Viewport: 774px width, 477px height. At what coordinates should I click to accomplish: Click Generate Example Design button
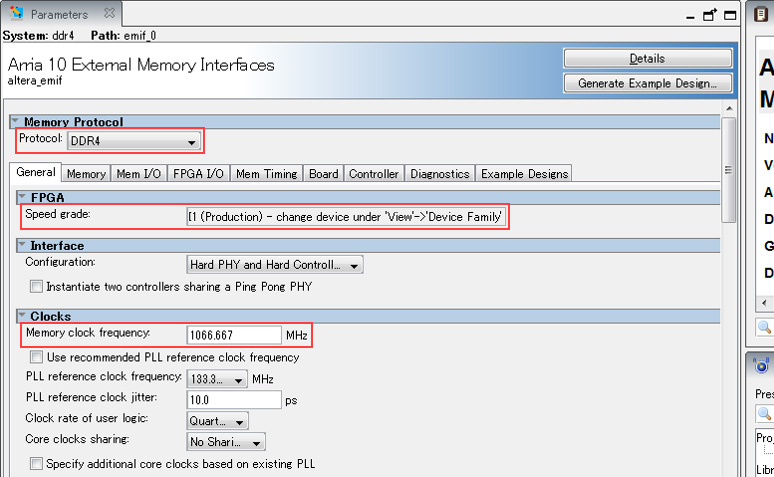tap(647, 83)
